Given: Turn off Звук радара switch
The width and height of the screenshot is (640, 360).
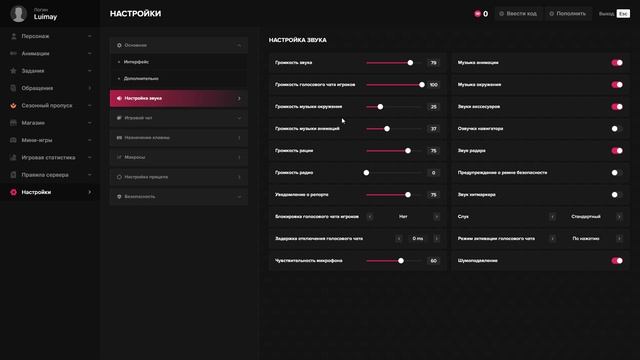Looking at the screenshot, I should click(x=617, y=151).
